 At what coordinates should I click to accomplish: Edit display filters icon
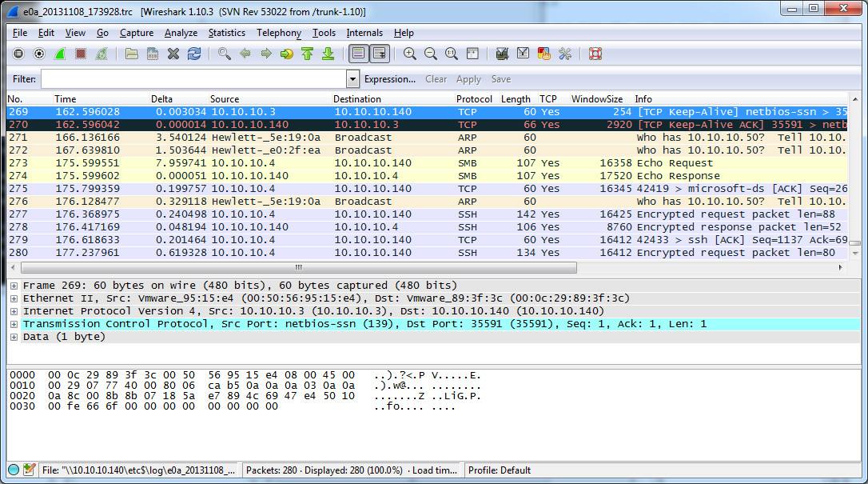[x=524, y=54]
